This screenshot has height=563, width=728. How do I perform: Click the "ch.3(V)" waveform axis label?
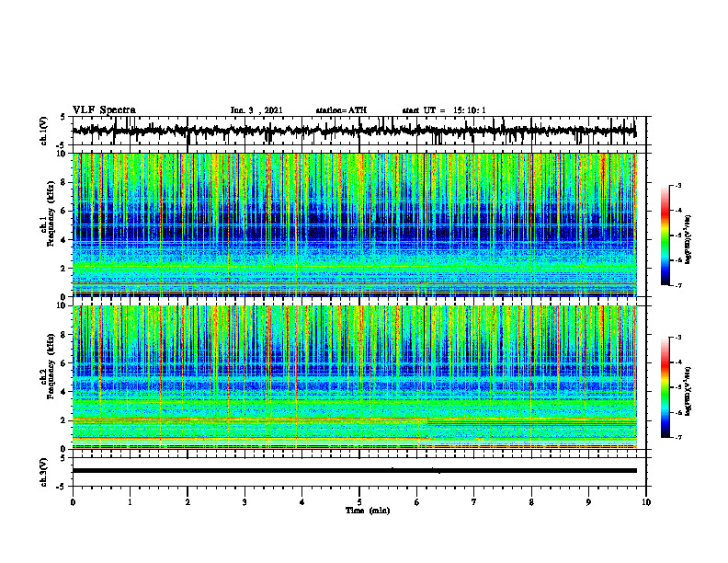pyautogui.click(x=44, y=472)
